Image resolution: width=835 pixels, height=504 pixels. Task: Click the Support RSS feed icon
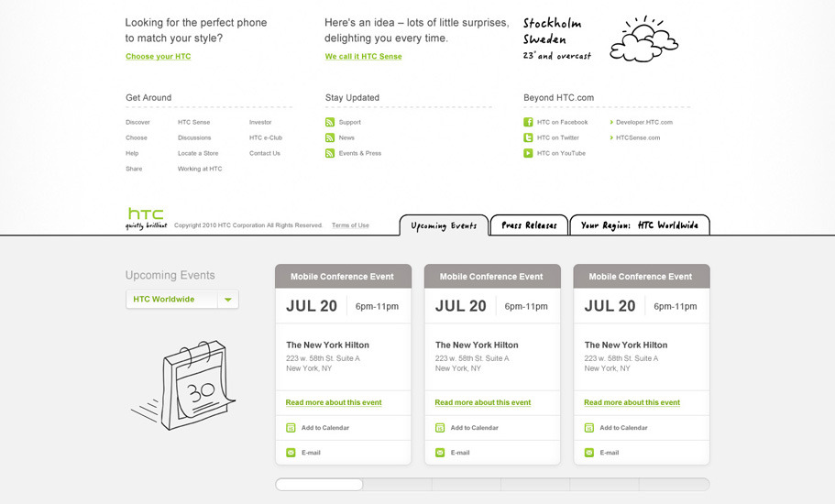[330, 123]
